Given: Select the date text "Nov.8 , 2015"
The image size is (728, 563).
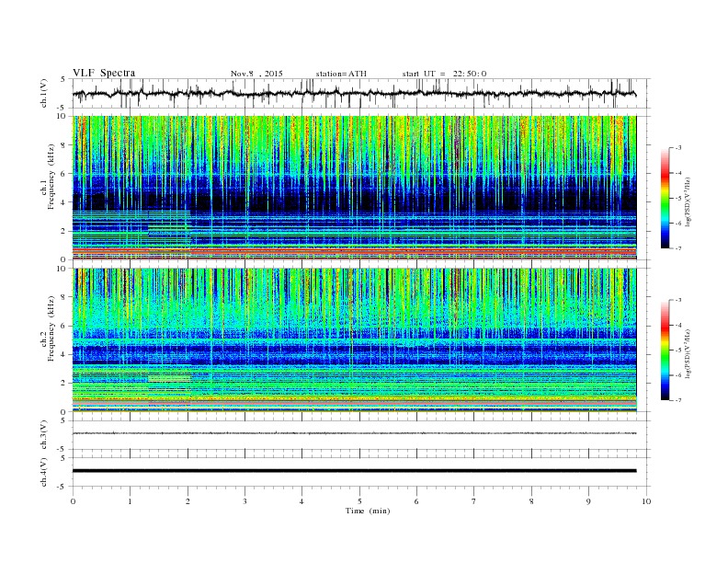Looking at the screenshot, I should click(256, 74).
